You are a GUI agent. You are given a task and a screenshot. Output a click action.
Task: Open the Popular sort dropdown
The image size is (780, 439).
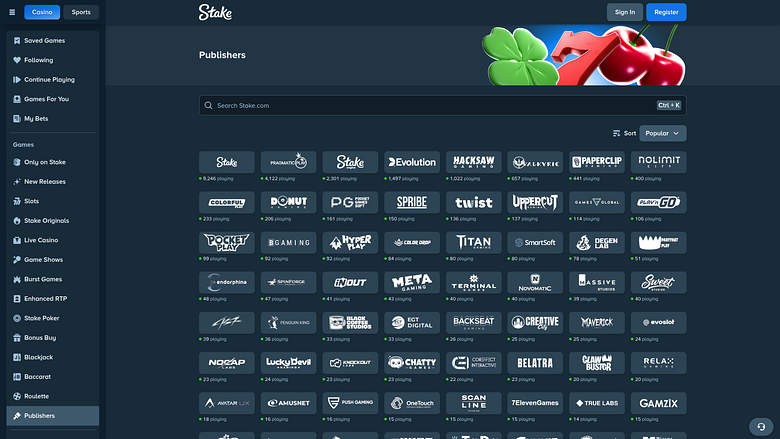point(663,133)
